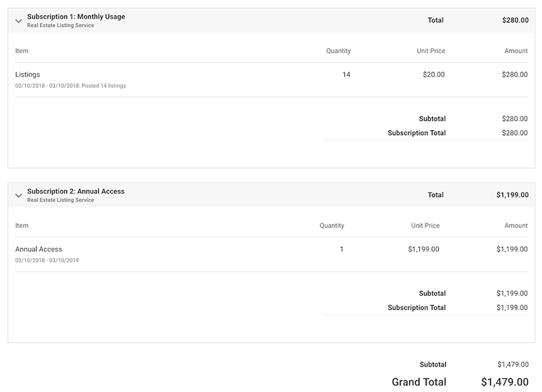Screen dimensions: 542x392
Task: Click the $1,199.00 total in Subscription 2 header
Action: coord(512,195)
